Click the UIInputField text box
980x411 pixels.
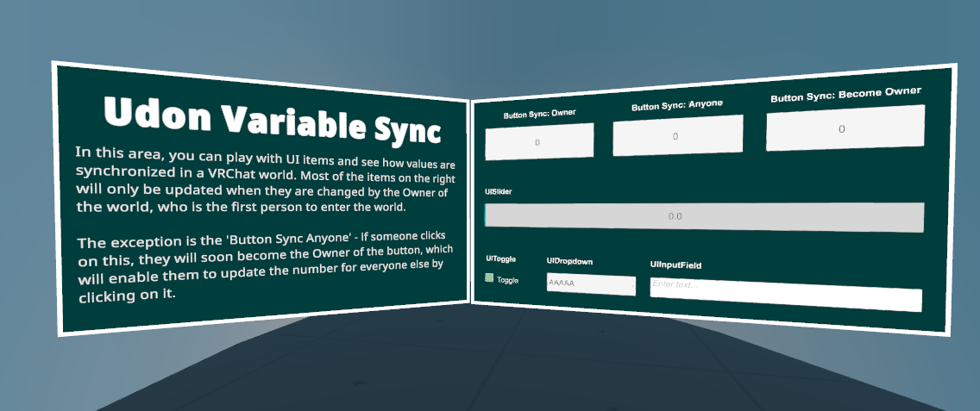(x=786, y=294)
